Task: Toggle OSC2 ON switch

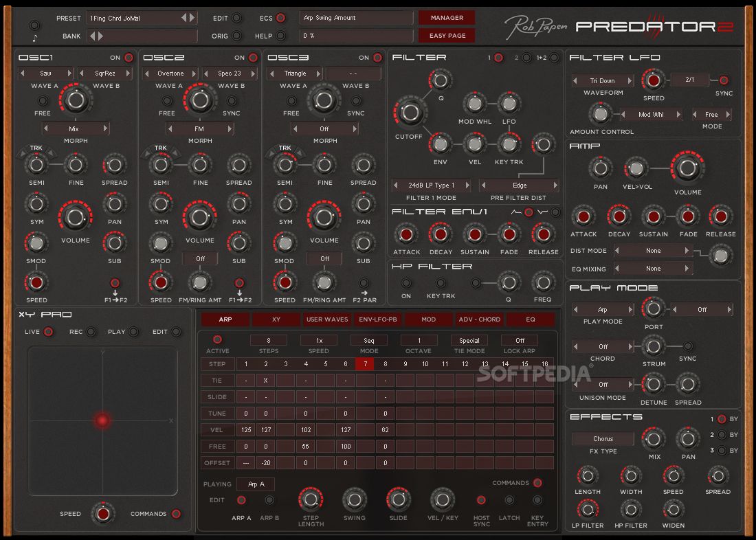Action: 253,58
